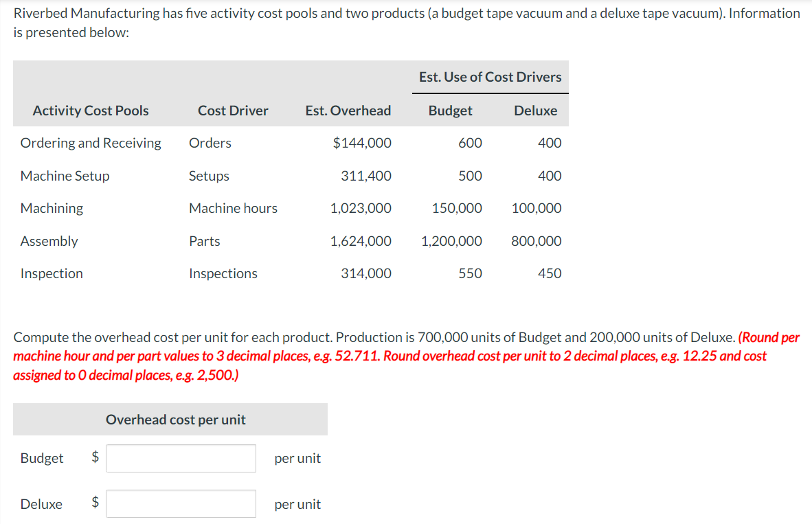Click the Cost Driver column header
This screenshot has height=524, width=812.
[233, 111]
